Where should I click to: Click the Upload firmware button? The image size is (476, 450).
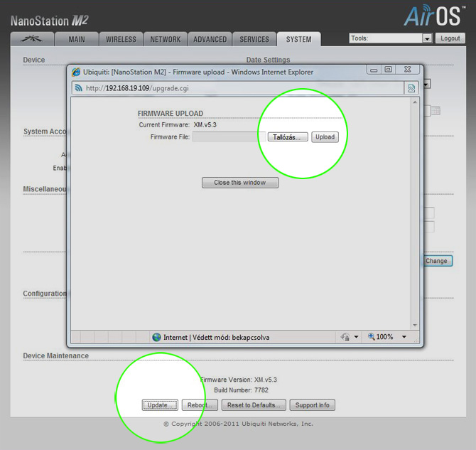(x=325, y=137)
